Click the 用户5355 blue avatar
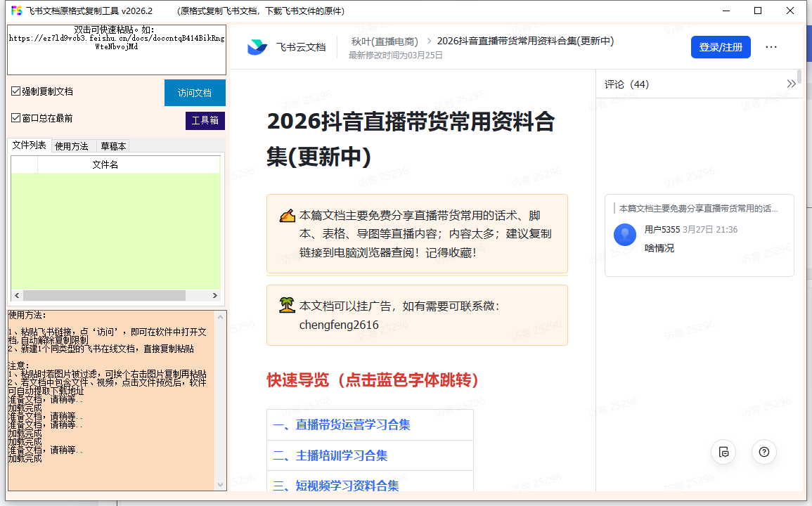 pyautogui.click(x=624, y=235)
